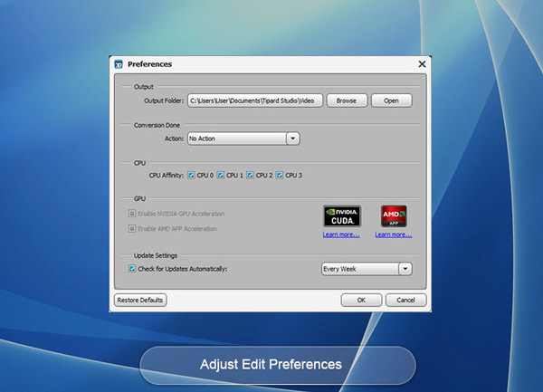Open Learn more link under AMD APP
543x392 pixels.
click(x=394, y=234)
